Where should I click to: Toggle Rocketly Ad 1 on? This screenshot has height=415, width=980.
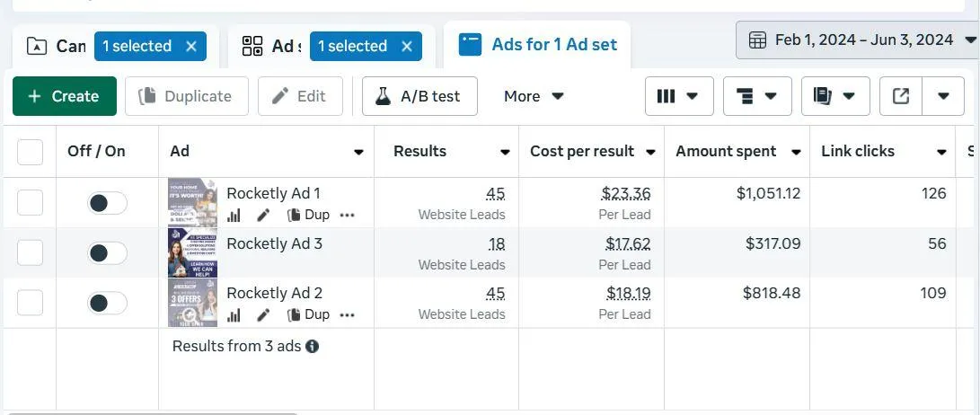107,203
